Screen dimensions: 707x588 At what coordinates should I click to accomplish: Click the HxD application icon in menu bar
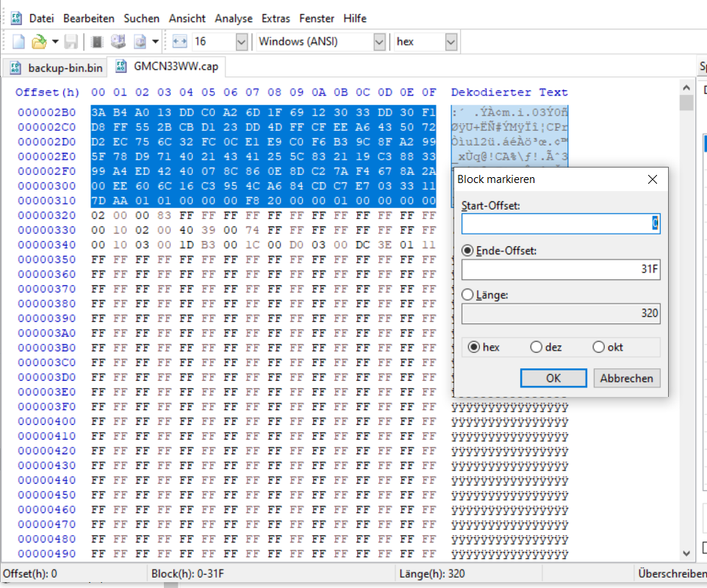(16, 18)
